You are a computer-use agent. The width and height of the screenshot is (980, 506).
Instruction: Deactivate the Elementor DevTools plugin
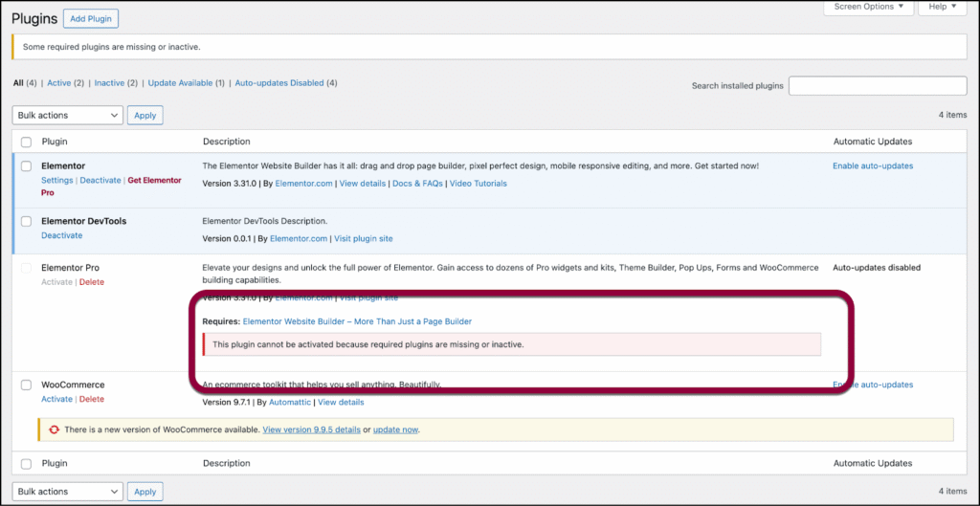pyautogui.click(x=61, y=235)
